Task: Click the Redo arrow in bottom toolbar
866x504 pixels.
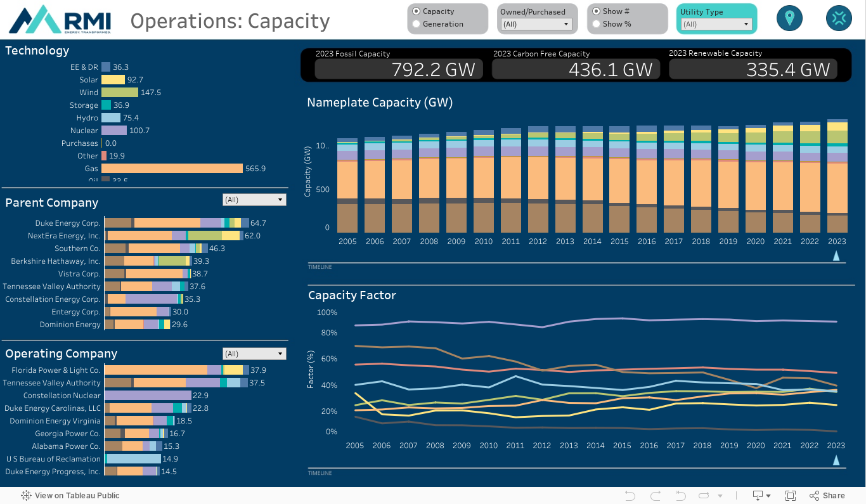Action: pos(656,495)
